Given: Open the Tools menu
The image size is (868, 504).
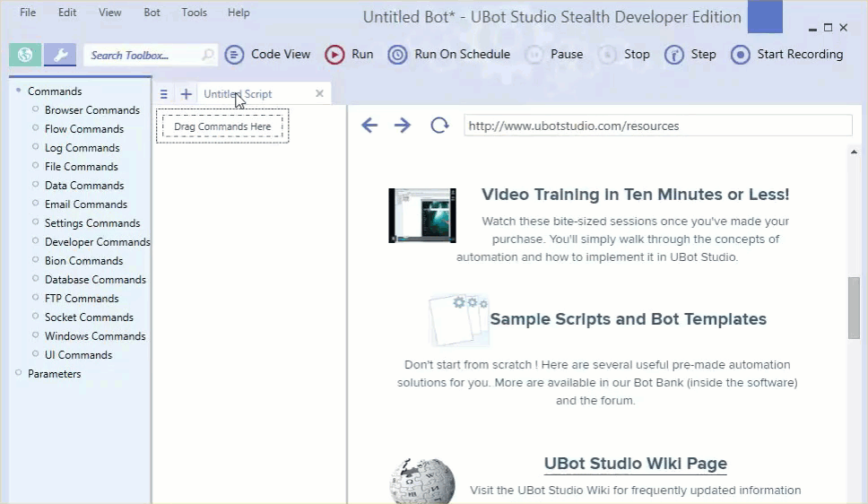Looking at the screenshot, I should [195, 13].
